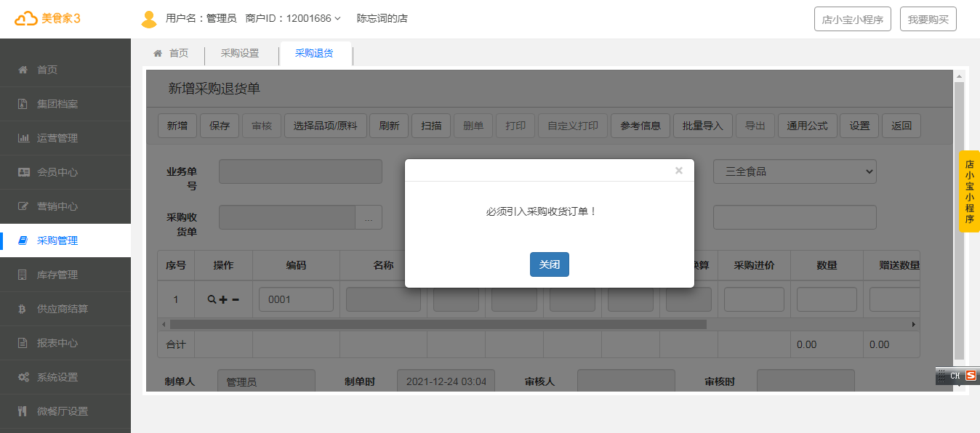Click the plus icon to add row
The height and width of the screenshot is (433, 980).
tap(223, 299)
